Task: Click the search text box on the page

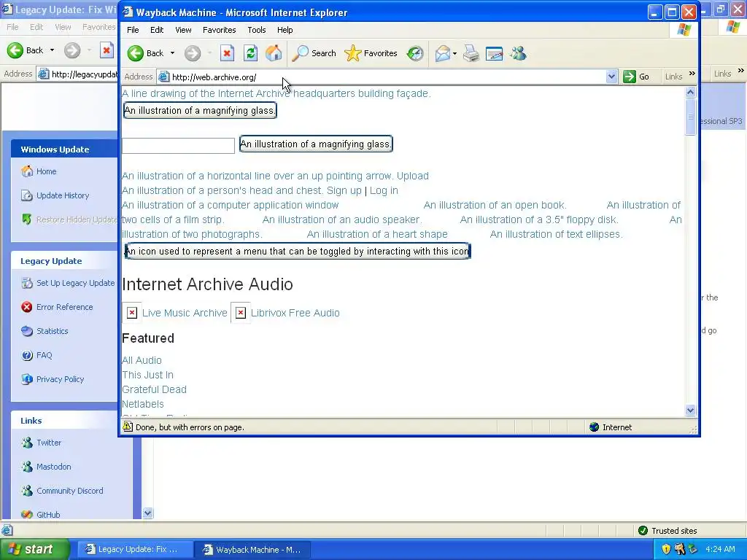Action: click(178, 146)
